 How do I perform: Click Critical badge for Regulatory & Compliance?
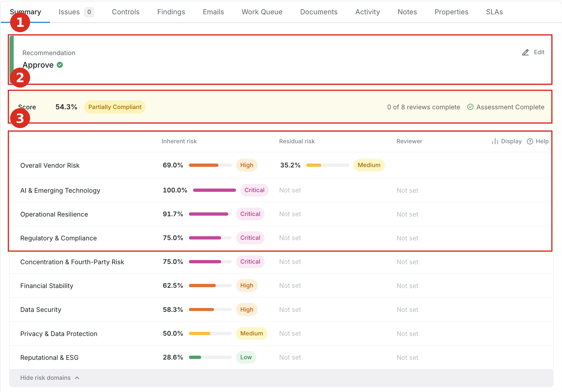pos(250,238)
